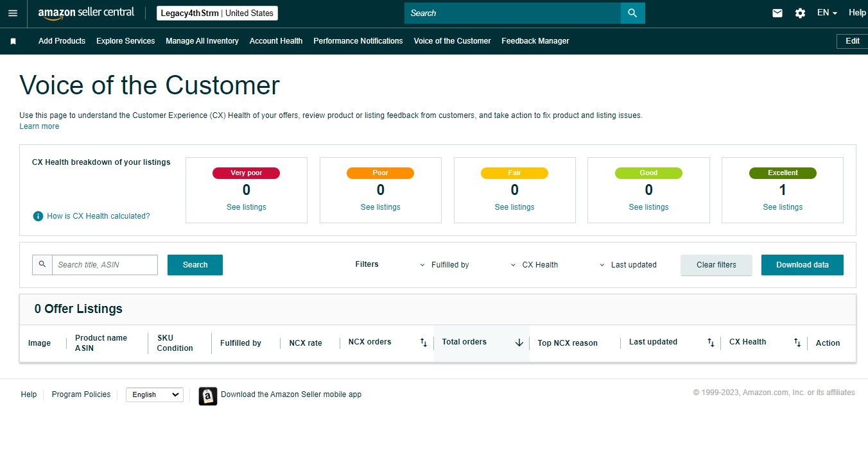Click the Help link in footer
Screen dimensions: 868x458
(x=29, y=394)
